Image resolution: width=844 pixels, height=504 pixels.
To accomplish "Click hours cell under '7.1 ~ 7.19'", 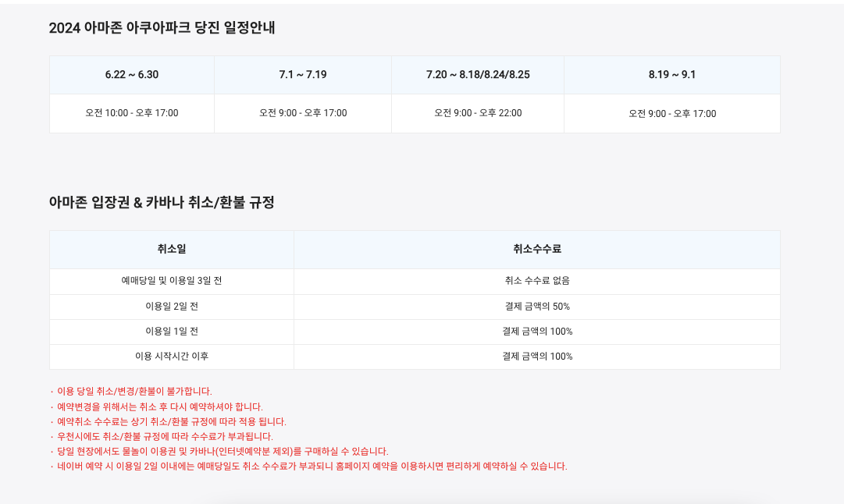I will click(x=302, y=113).
